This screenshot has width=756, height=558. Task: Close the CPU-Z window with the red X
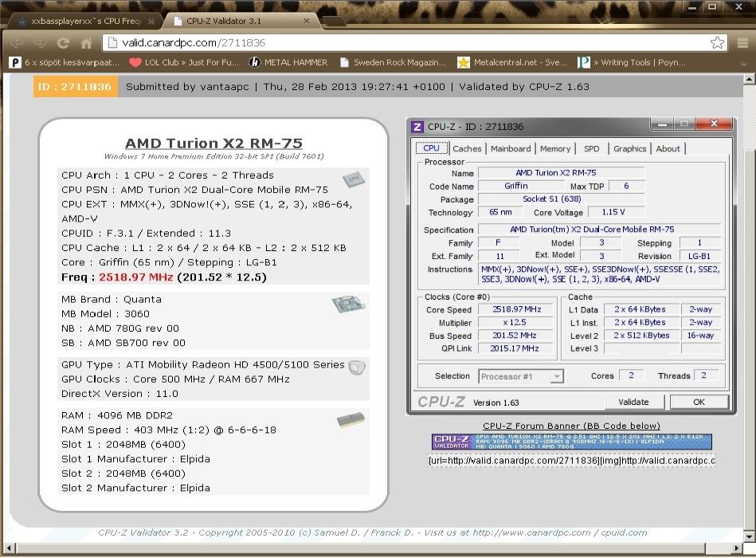point(715,124)
